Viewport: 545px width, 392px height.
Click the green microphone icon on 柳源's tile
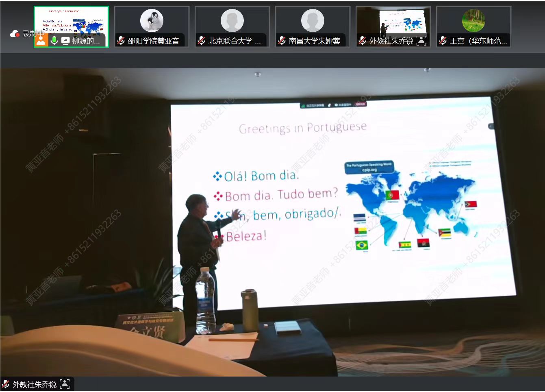point(54,40)
